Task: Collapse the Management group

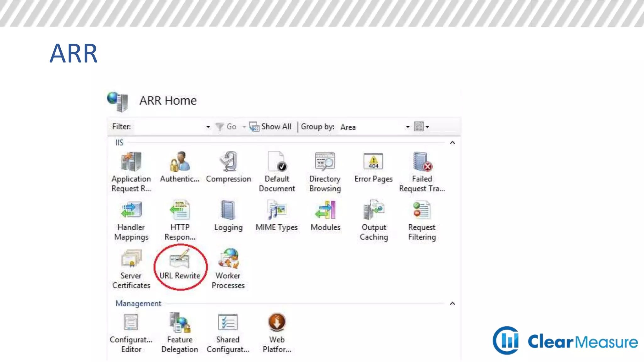Action: tap(452, 304)
